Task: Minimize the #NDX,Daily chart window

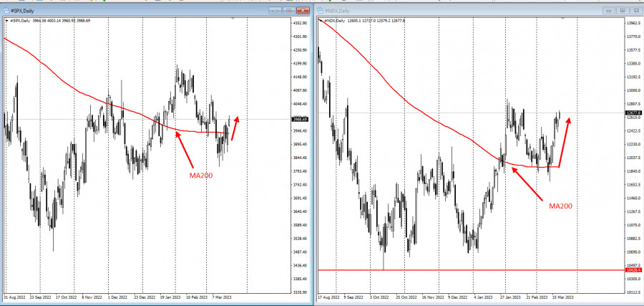Action: pos(609,10)
